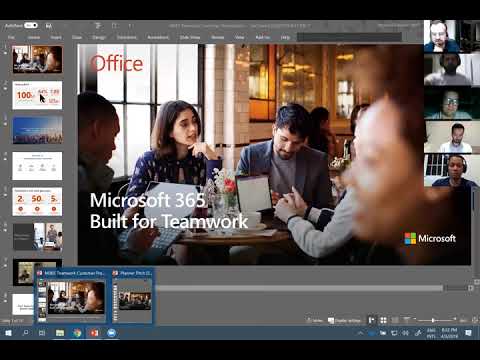Switch to Slide Sorter view
480x360 pixels.
point(383,320)
